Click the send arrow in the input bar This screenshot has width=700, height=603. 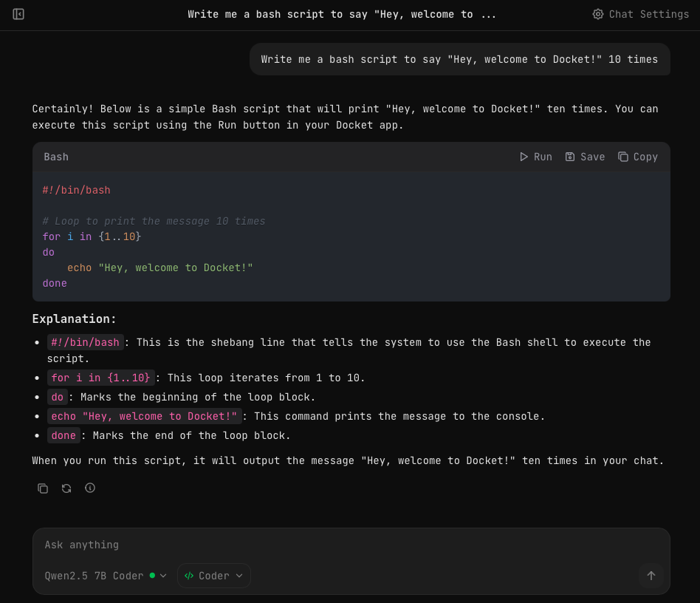coord(651,576)
